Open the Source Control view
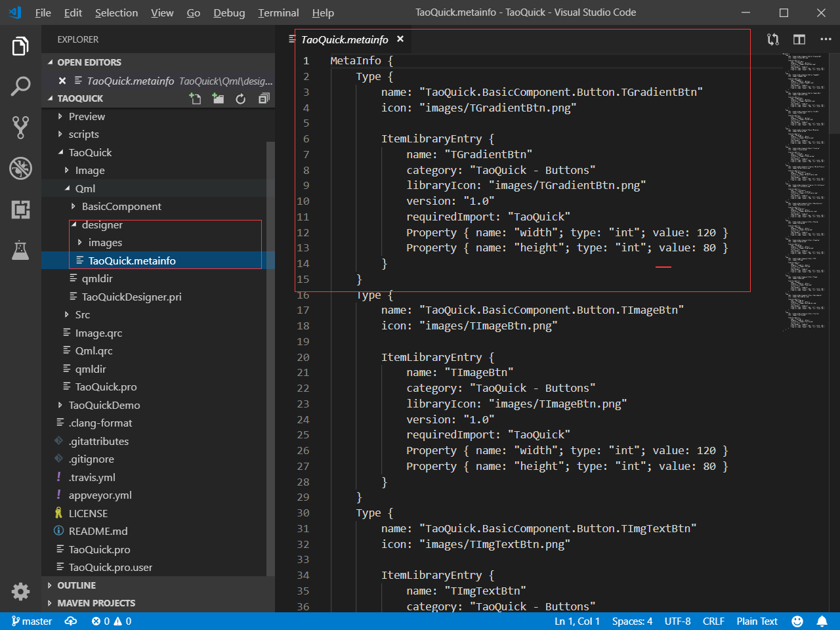 point(20,127)
